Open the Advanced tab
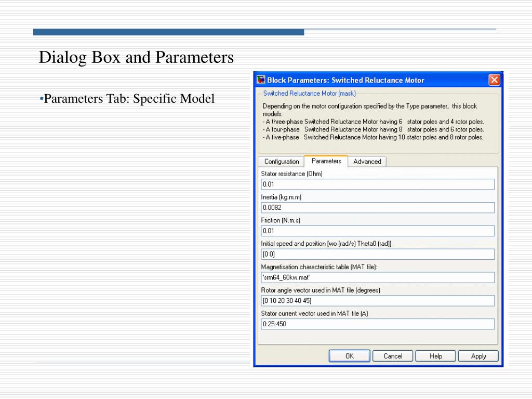 pos(367,162)
